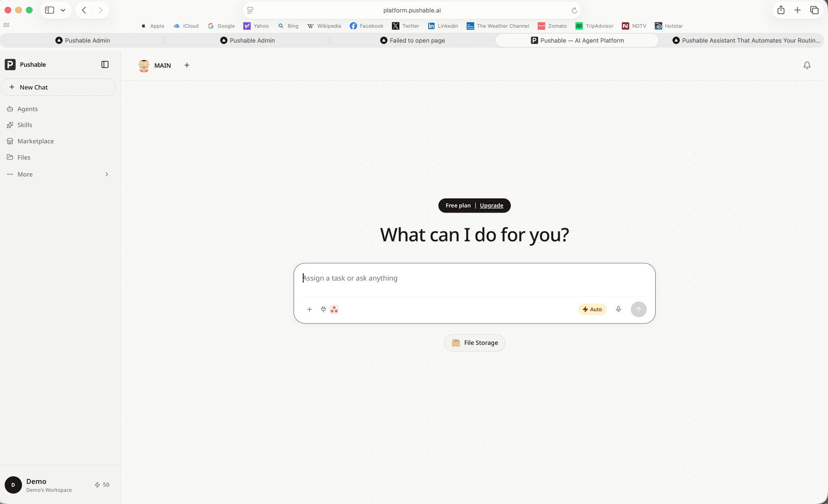Image resolution: width=828 pixels, height=504 pixels.
Task: Open NDTV bookmark
Action: point(634,26)
